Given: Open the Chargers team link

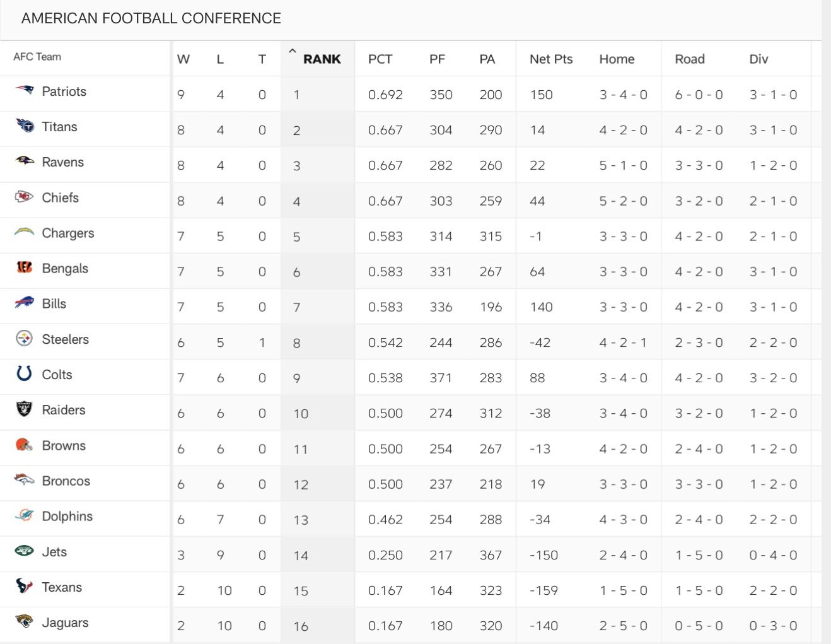Looking at the screenshot, I should coord(68,233).
